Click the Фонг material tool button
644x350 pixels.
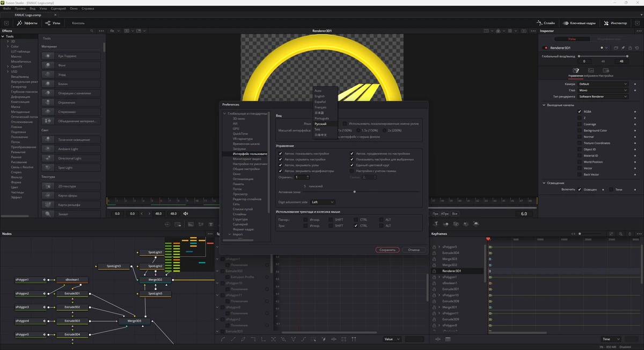click(x=71, y=65)
